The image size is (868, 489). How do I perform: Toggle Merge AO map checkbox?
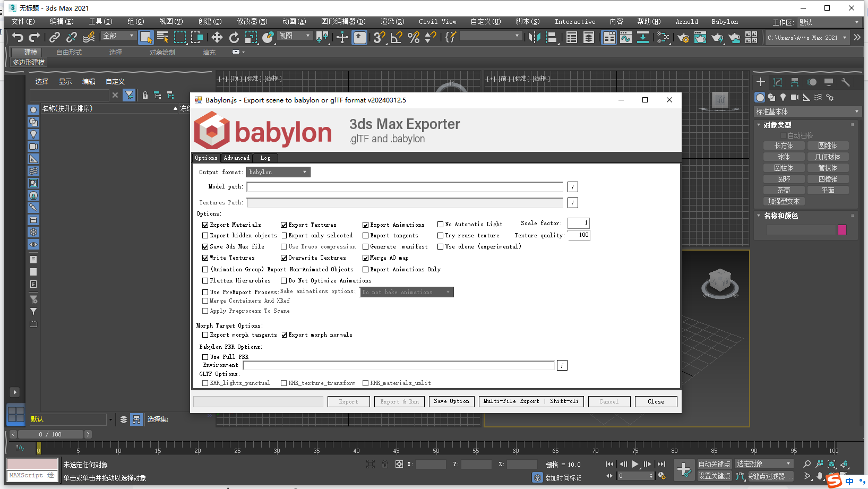(366, 258)
